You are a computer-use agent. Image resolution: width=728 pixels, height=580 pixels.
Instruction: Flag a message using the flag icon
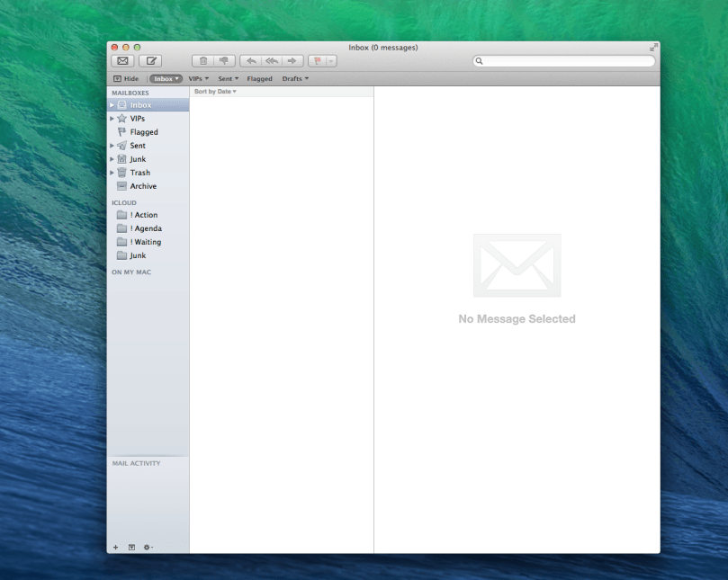click(319, 60)
